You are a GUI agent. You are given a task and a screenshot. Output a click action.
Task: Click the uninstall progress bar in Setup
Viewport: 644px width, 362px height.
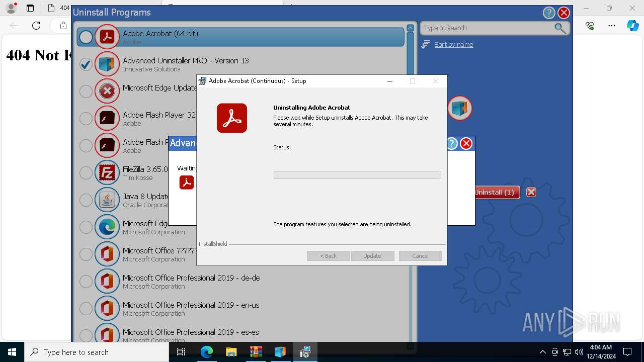(x=357, y=175)
